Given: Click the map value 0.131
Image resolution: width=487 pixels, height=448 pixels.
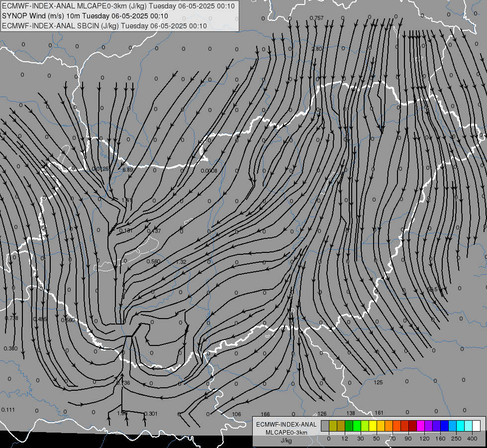Looking at the screenshot, I should [126, 230].
